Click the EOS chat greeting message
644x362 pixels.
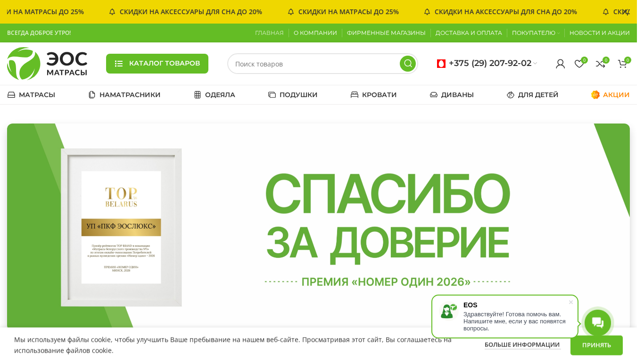coord(514,321)
